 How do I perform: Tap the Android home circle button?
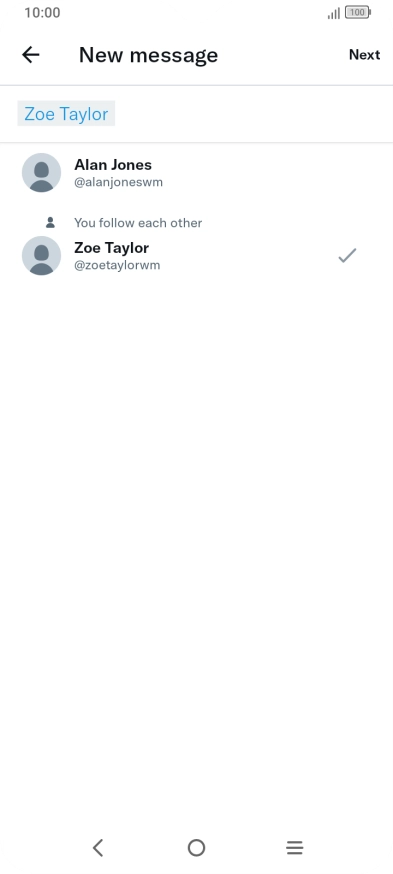(196, 848)
